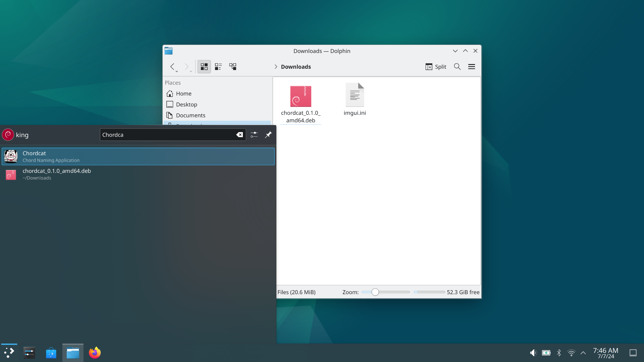Screen dimensions: 644x362
Task: Open Discover software center from taskbar
Action: (51, 353)
